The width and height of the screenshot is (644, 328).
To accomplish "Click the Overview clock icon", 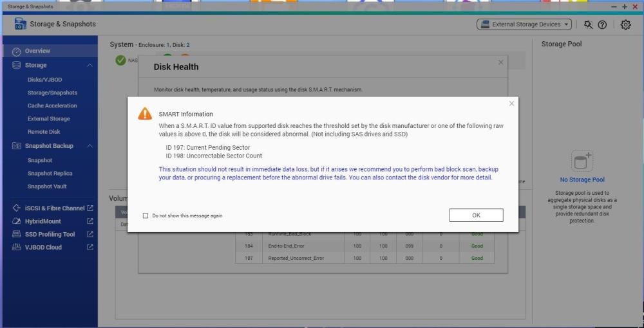I will [17, 51].
